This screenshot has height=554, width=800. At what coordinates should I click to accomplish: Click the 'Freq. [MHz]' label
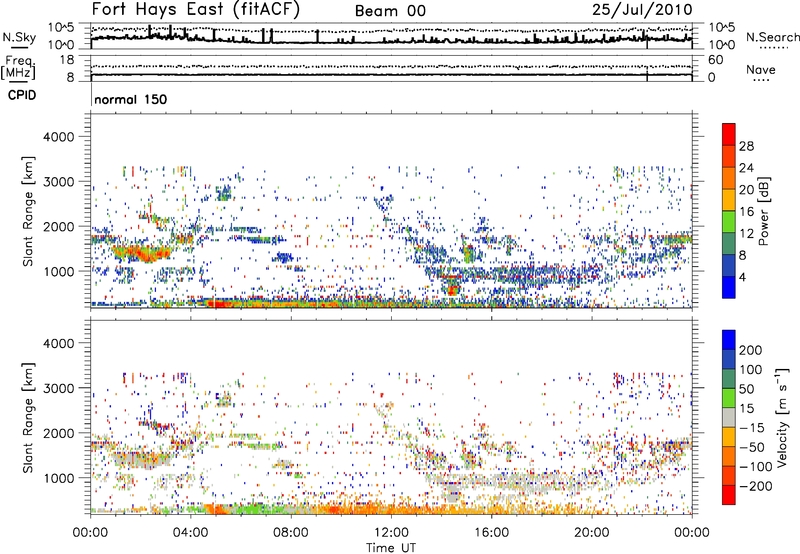[18, 68]
